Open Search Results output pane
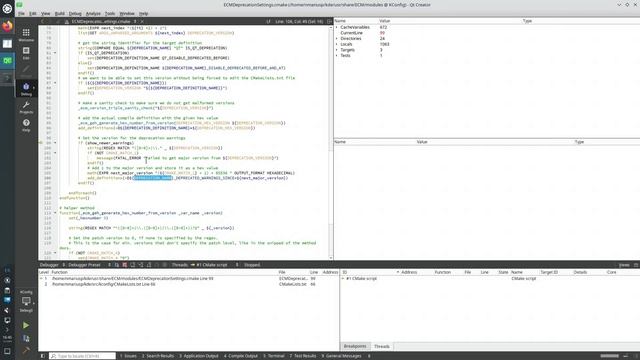640x360 pixels. [158, 356]
